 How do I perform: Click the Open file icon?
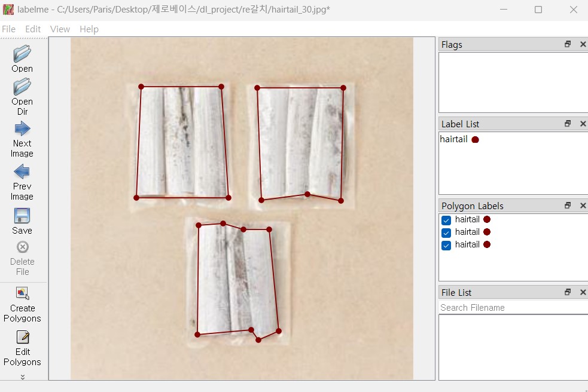[x=22, y=54]
